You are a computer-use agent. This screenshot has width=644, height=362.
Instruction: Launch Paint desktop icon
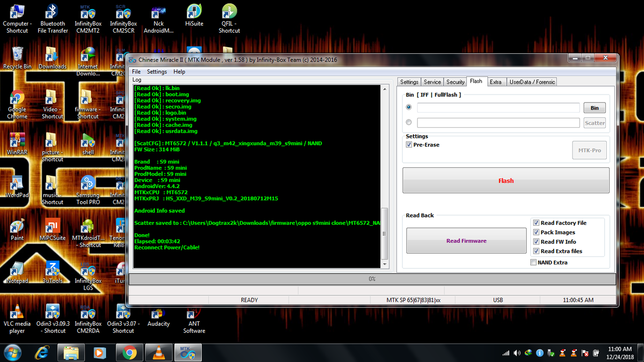click(17, 230)
